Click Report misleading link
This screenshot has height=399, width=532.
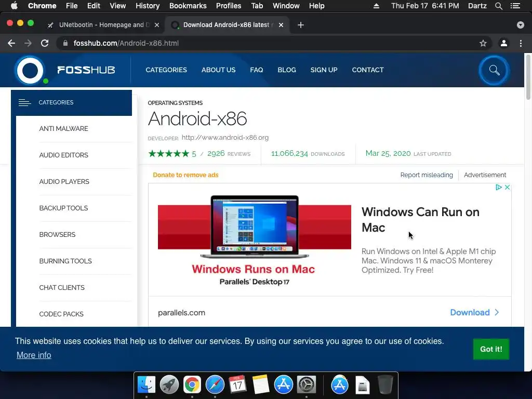[427, 175]
